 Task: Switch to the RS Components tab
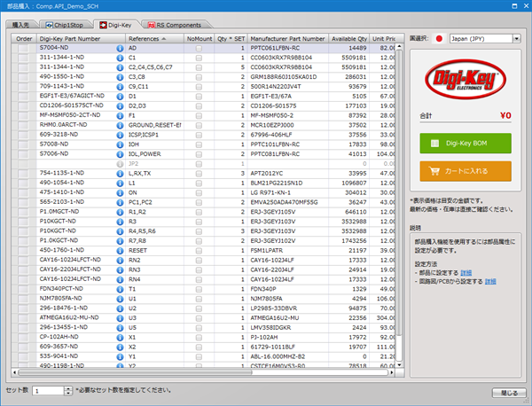tap(175, 25)
